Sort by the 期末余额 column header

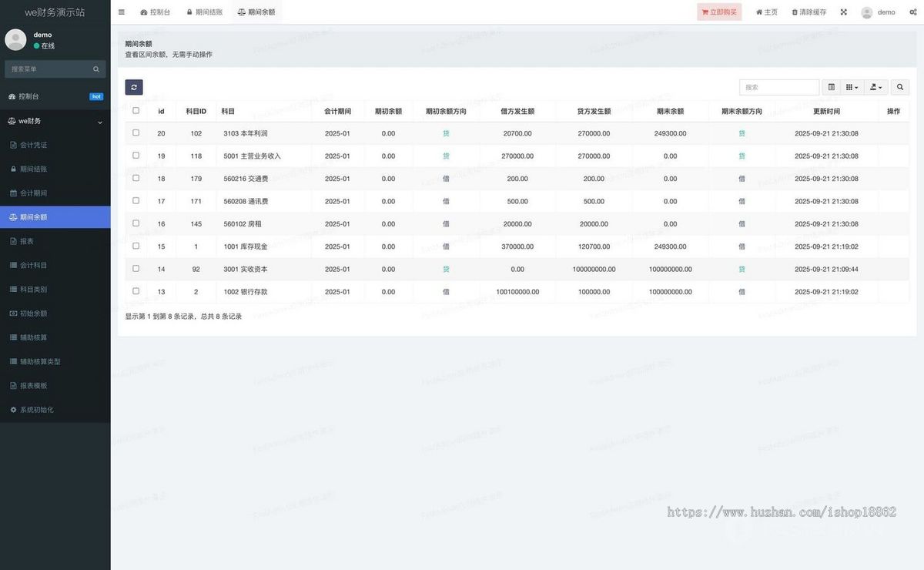click(670, 111)
